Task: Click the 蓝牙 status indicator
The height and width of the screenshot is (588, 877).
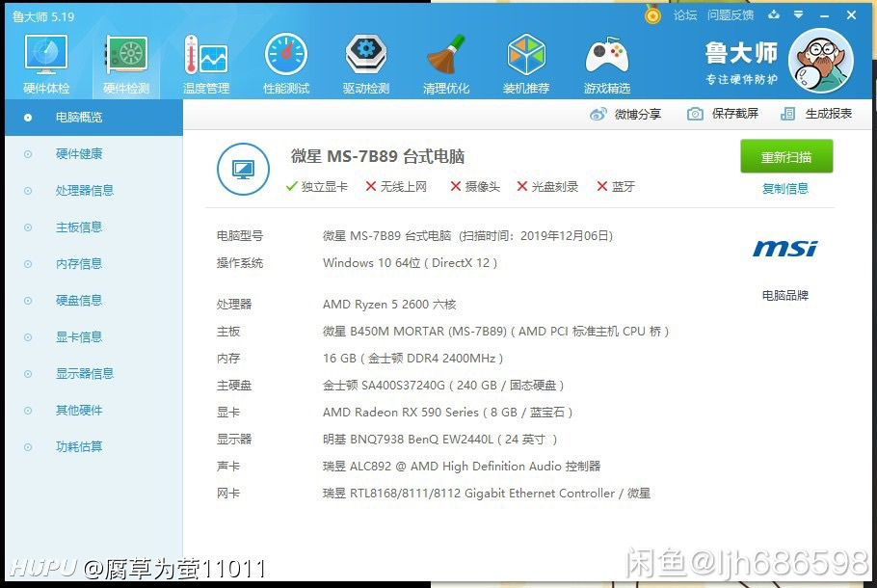Action: pos(616,186)
